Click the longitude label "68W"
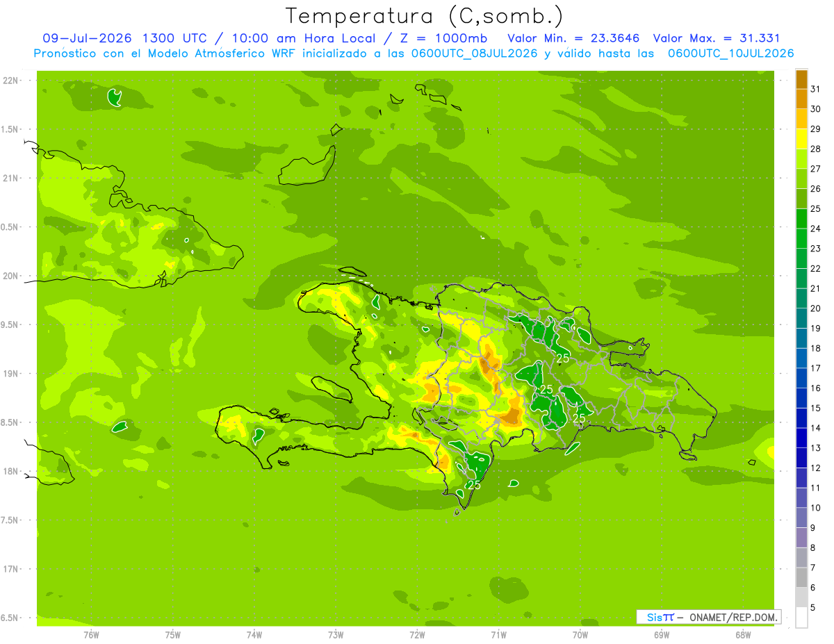 click(743, 635)
